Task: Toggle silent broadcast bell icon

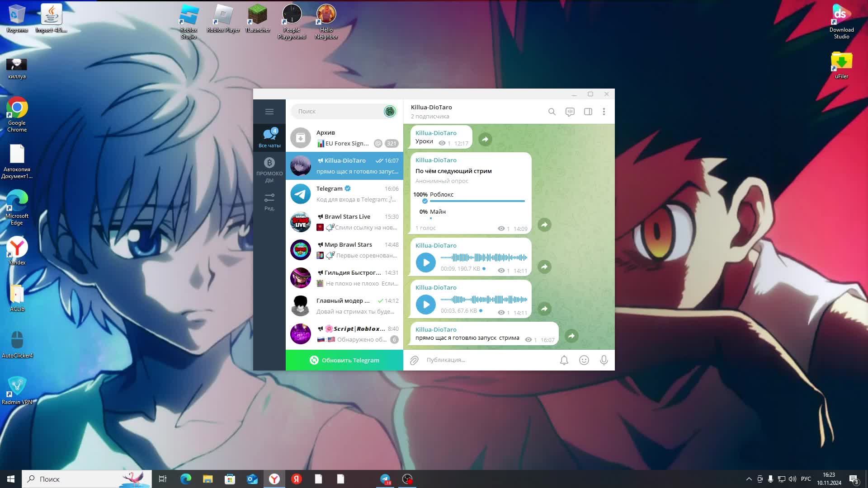Action: click(564, 360)
